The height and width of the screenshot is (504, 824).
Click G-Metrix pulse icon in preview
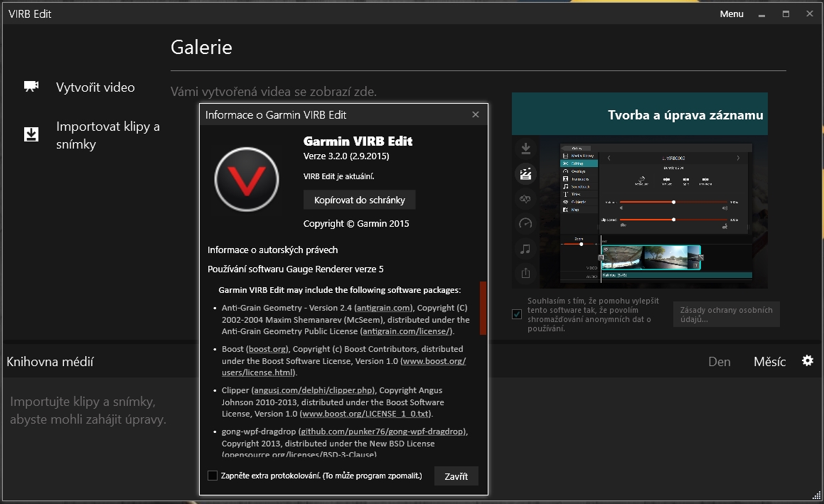[x=525, y=198]
